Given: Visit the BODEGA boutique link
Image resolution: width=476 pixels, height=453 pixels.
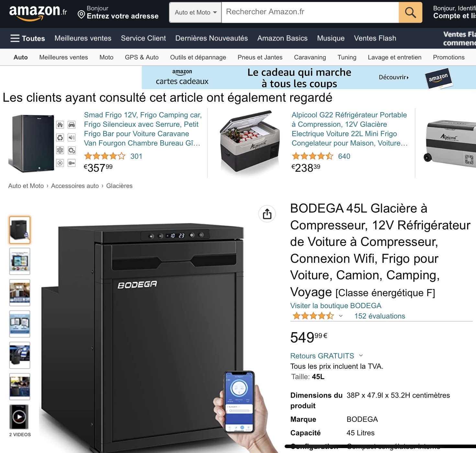Looking at the screenshot, I should [336, 306].
